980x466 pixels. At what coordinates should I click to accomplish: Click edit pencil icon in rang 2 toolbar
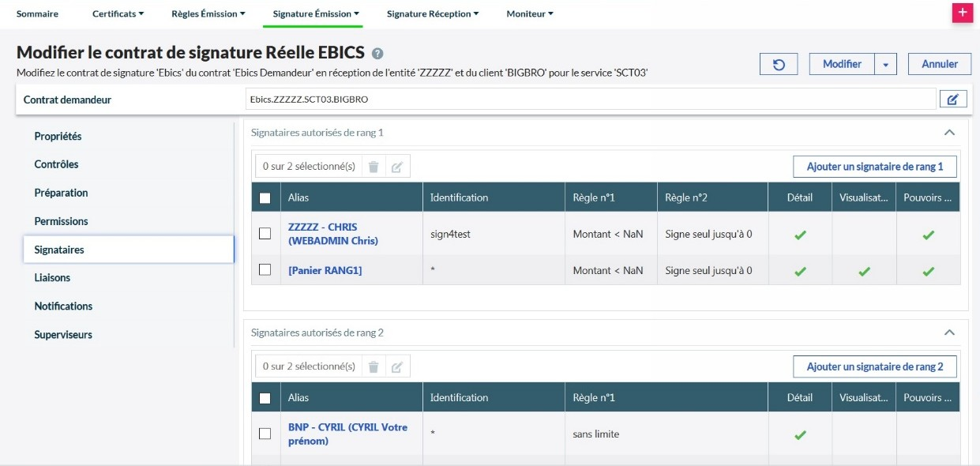pos(397,366)
